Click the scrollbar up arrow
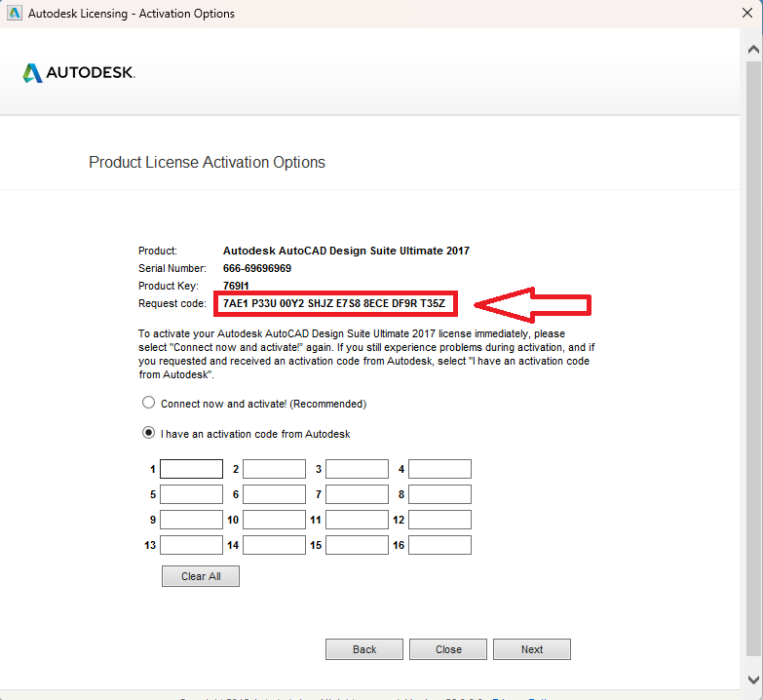 tap(754, 49)
